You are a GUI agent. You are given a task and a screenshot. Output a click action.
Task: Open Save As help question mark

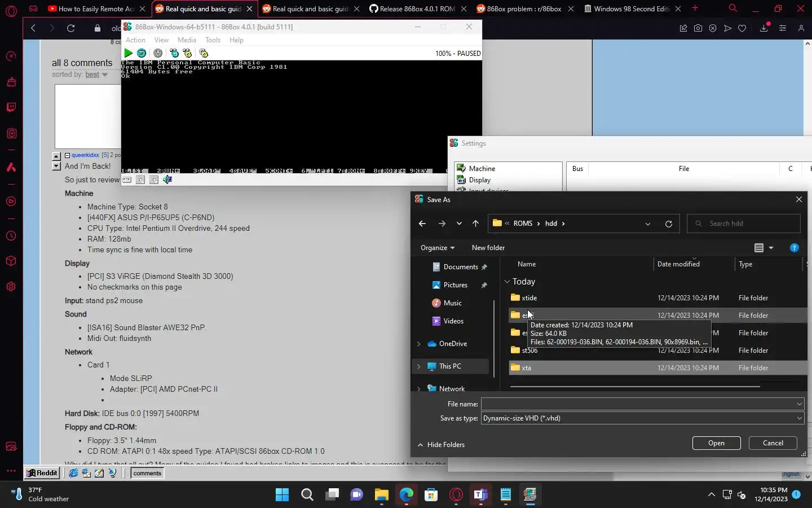(794, 248)
